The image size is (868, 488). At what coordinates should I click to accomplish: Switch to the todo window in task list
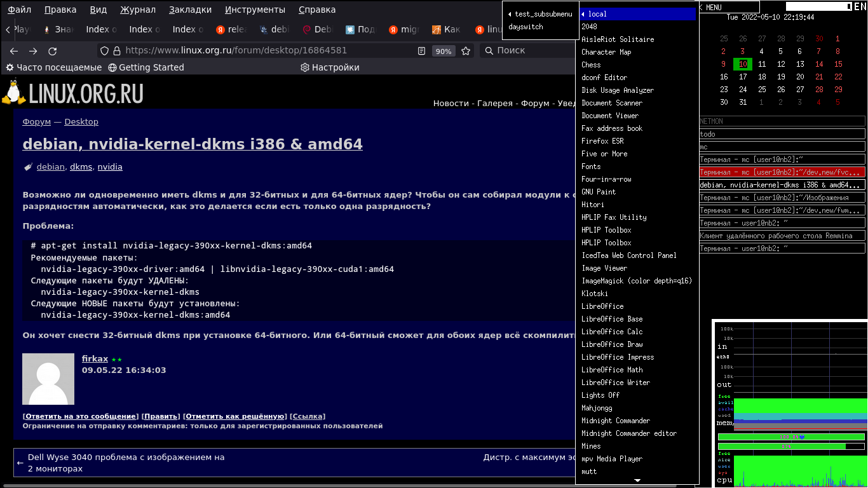782,134
